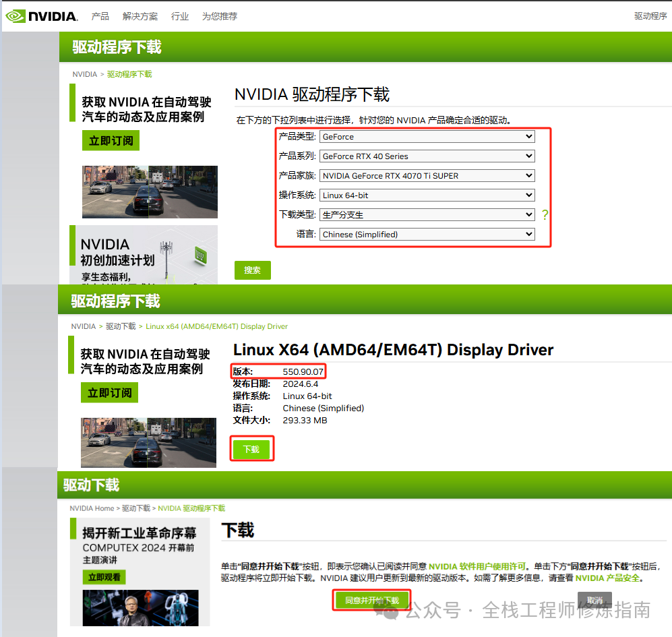Click the NVIDIA 初创加速计划 banner
This screenshot has width=672, height=637.
[144, 255]
